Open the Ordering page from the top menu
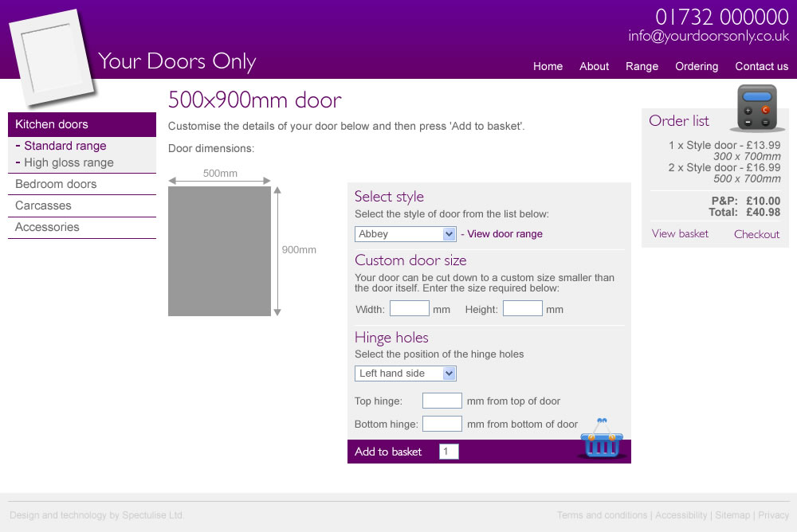 pos(697,66)
